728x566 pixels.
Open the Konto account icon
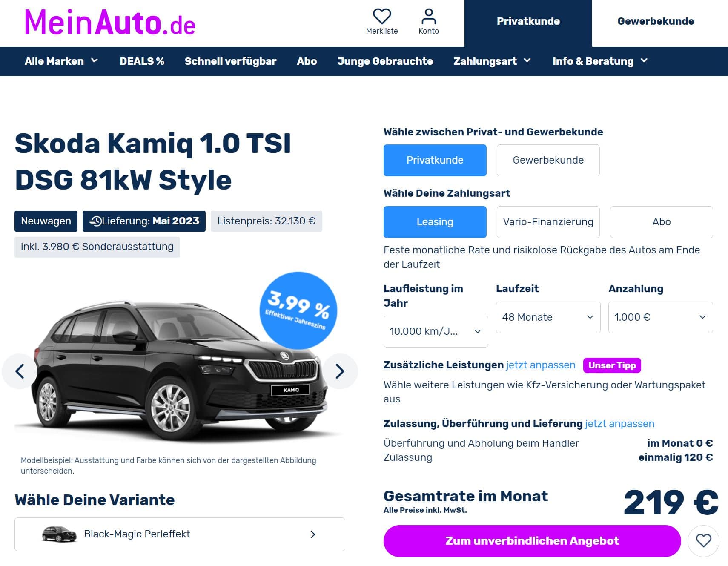428,17
